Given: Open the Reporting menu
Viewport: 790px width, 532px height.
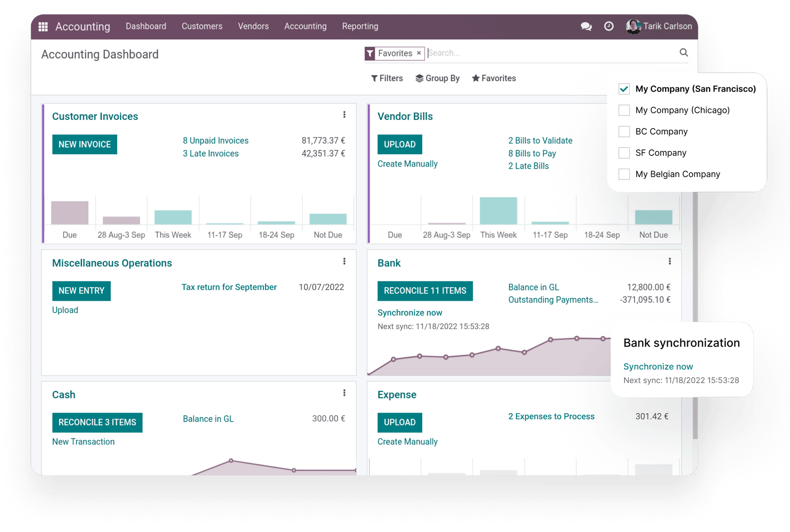Looking at the screenshot, I should point(360,27).
